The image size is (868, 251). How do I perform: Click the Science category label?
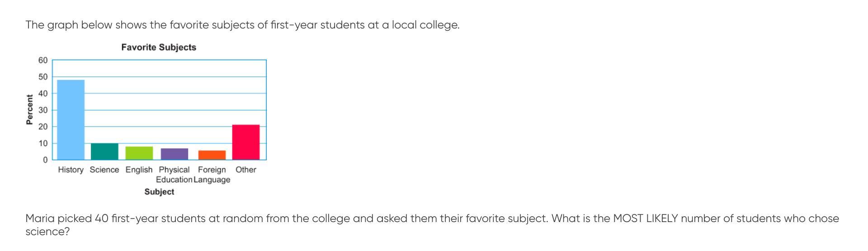104,170
